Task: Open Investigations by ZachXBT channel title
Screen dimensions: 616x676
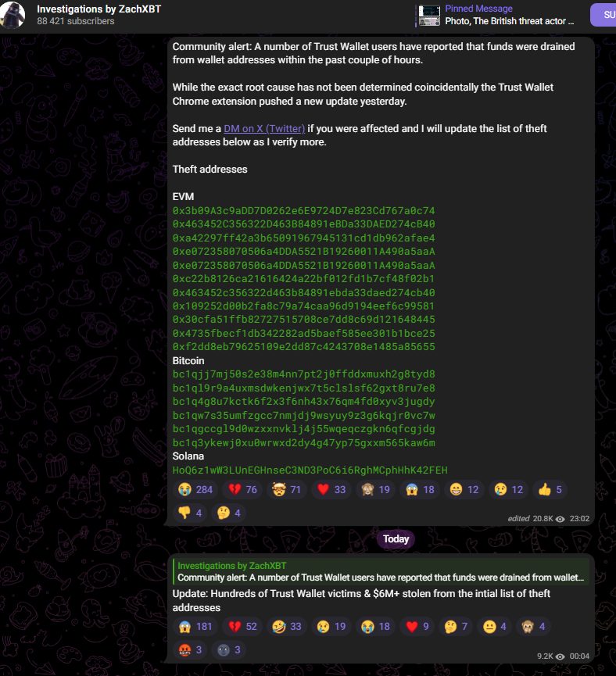Action: tap(98, 9)
